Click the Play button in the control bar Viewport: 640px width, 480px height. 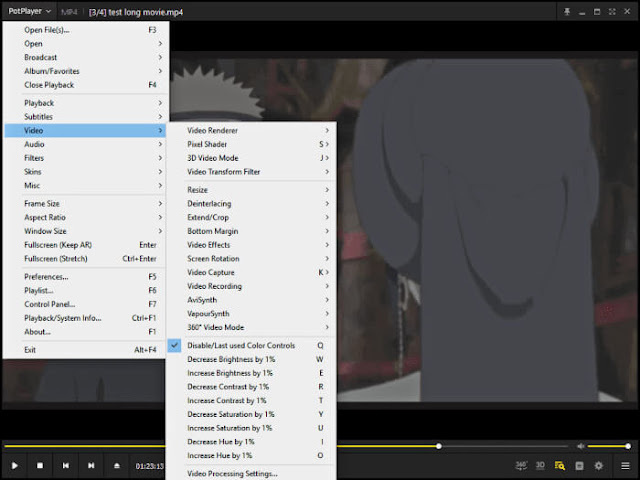[x=15, y=465]
